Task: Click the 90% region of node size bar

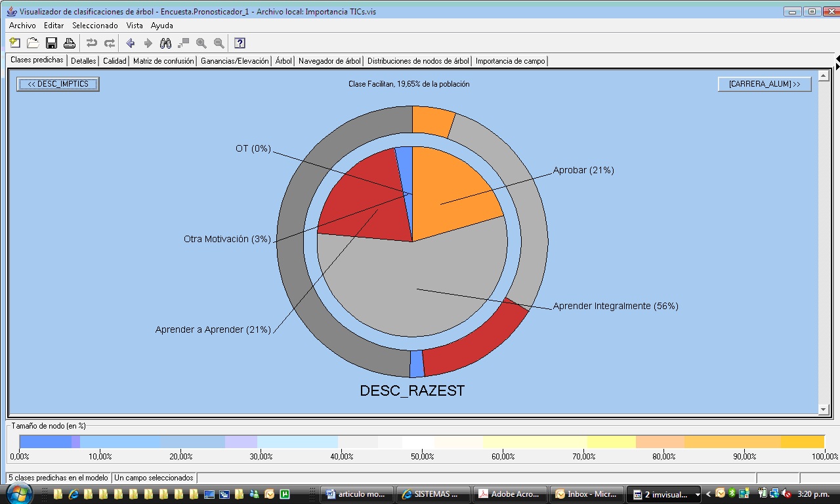Action: tap(744, 442)
